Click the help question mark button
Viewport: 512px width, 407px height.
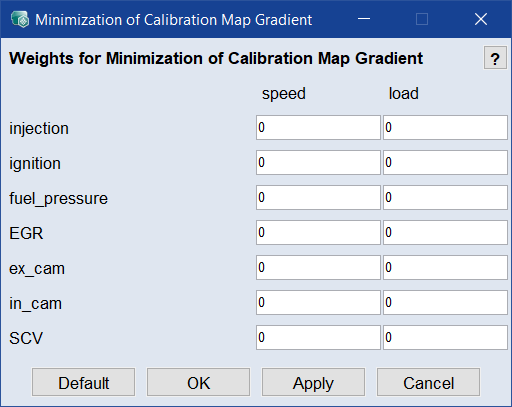(x=495, y=58)
